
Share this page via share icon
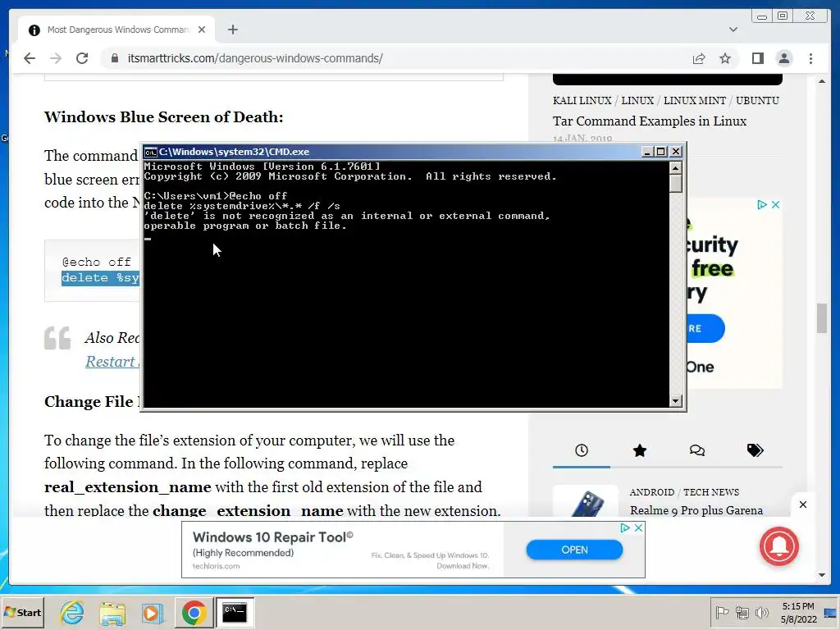[x=699, y=58]
